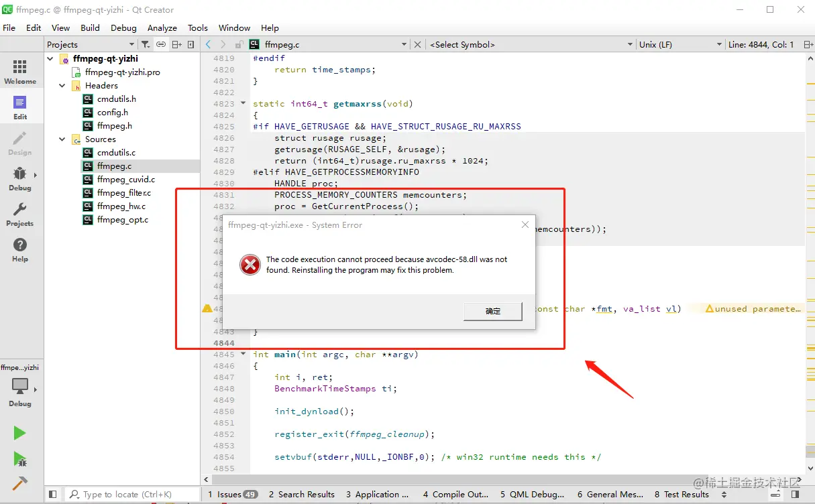Image resolution: width=815 pixels, height=504 pixels.
Task: Collapse the Sources folder
Action: [x=62, y=139]
